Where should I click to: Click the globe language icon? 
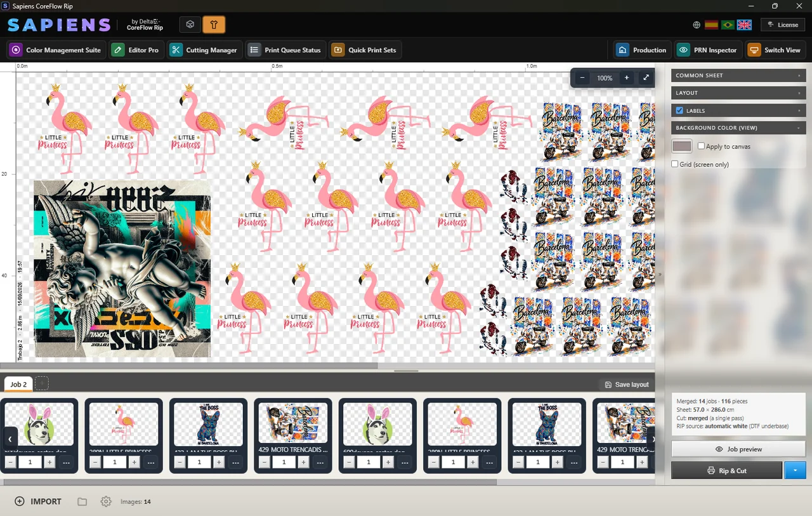click(697, 25)
